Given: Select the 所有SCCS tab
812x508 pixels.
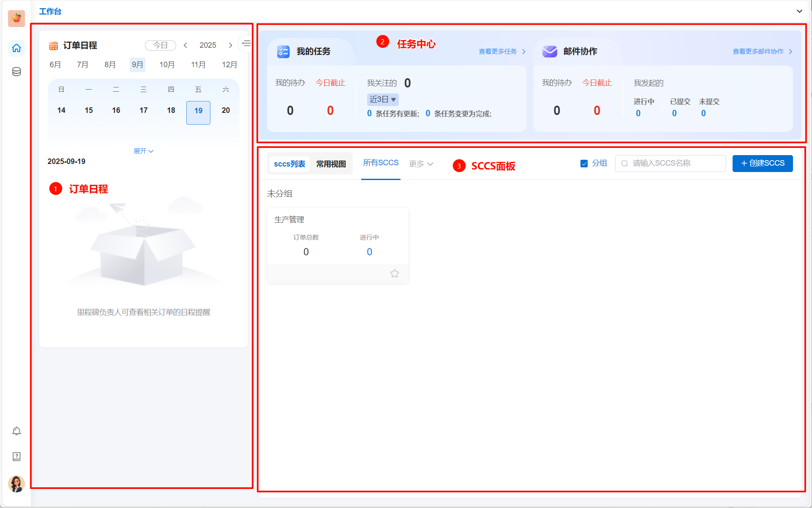Looking at the screenshot, I should point(381,163).
